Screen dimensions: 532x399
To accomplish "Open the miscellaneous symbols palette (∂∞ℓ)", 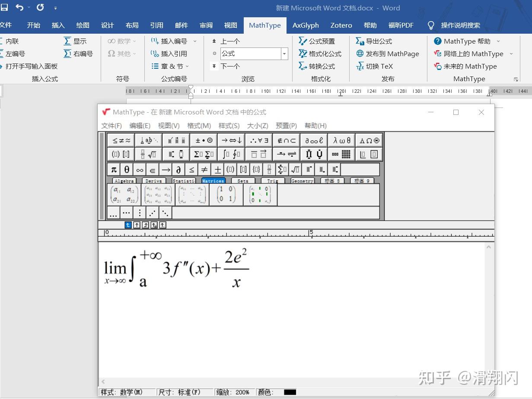I will click(314, 140).
